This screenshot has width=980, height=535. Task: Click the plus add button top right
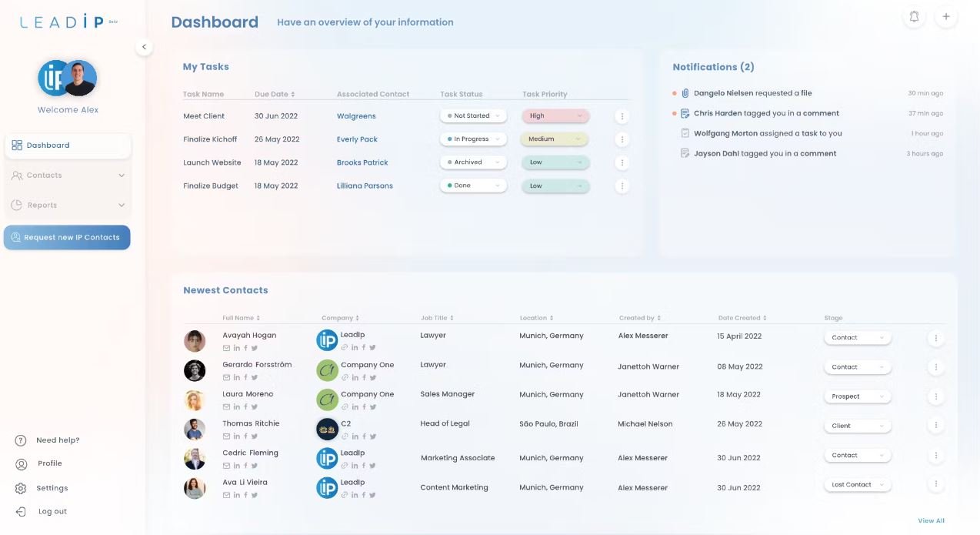click(x=946, y=17)
